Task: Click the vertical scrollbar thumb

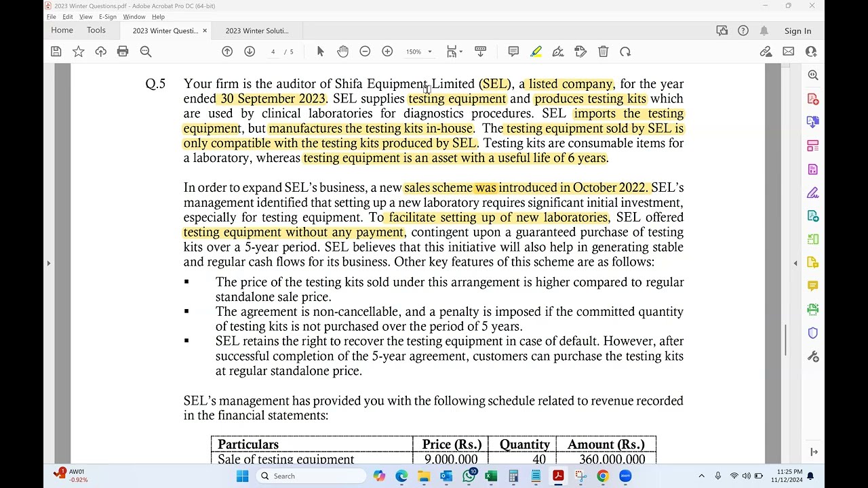Action: click(786, 340)
